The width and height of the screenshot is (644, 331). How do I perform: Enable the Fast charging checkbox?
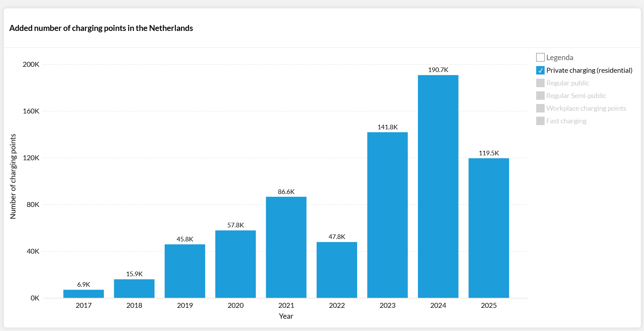click(x=540, y=121)
